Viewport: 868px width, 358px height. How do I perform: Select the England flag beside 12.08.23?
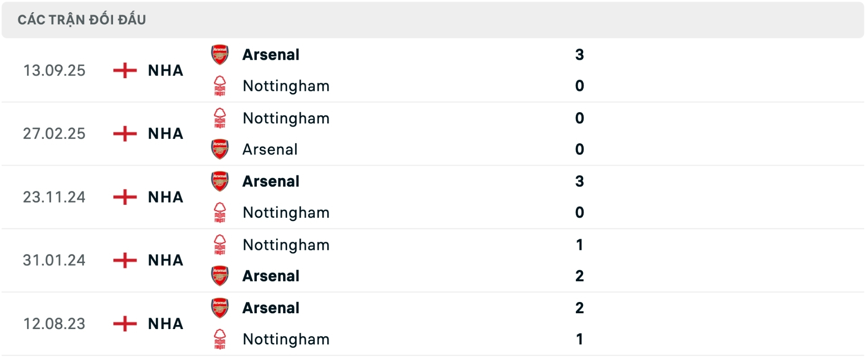click(125, 324)
